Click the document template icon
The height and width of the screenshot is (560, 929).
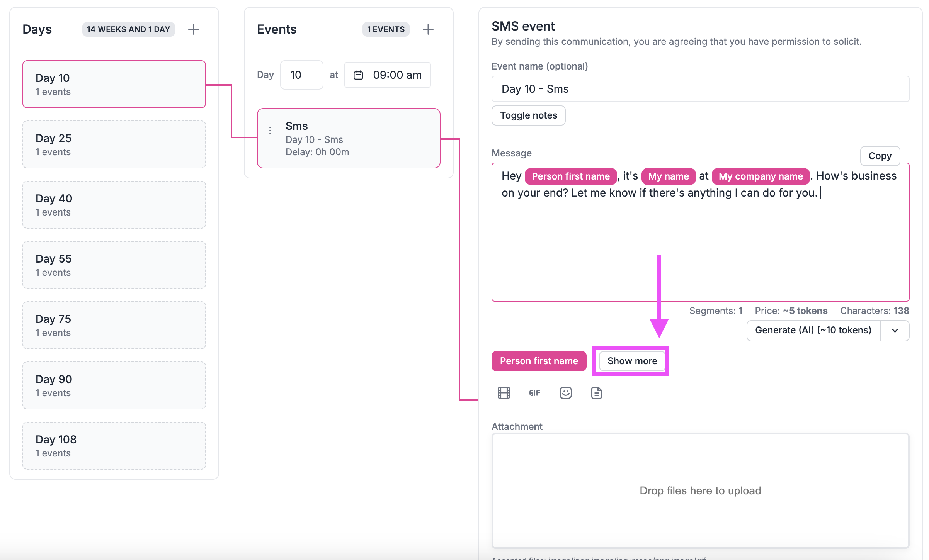pyautogui.click(x=596, y=393)
